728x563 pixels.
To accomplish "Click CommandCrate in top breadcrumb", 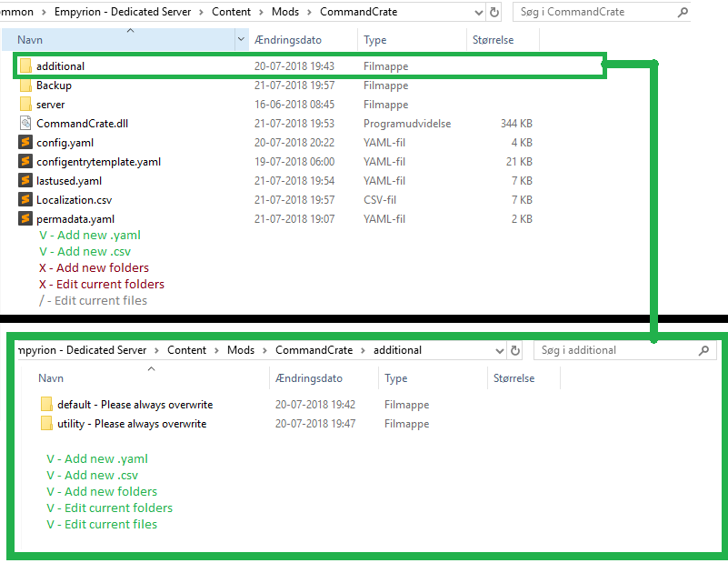I will pyautogui.click(x=358, y=12).
